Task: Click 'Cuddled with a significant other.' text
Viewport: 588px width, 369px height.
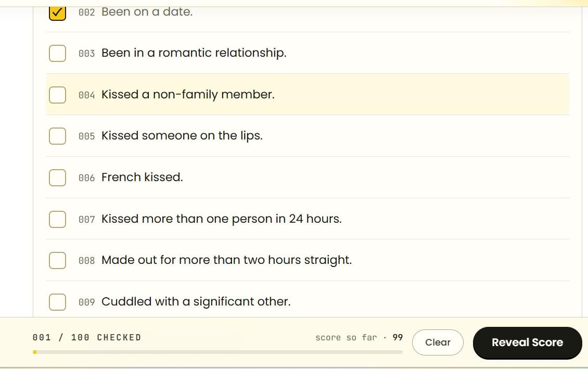Action: coord(196,302)
